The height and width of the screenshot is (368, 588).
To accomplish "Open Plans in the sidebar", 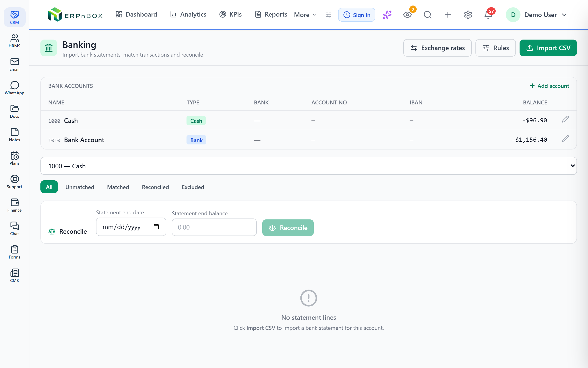I will click(x=14, y=158).
